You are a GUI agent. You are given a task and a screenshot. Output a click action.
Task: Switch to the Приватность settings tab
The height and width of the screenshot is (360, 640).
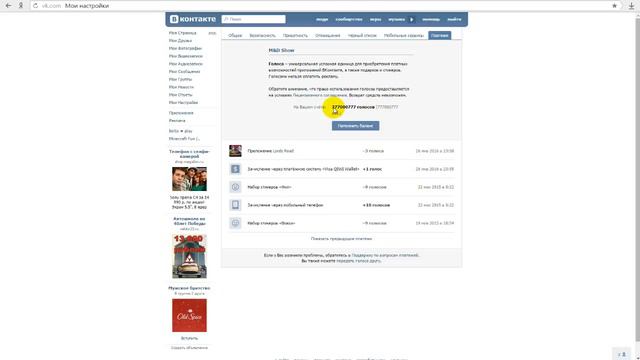pyautogui.click(x=296, y=36)
